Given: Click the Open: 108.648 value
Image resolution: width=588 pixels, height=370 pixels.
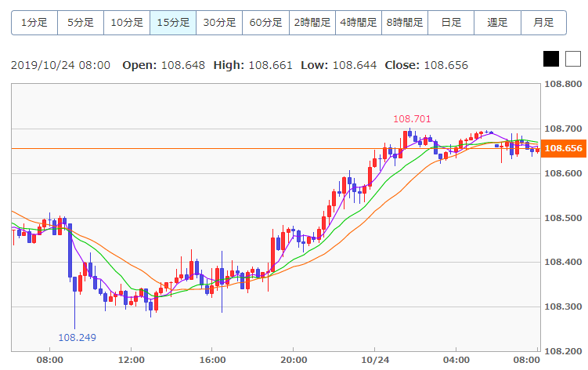Looking at the screenshot, I should pos(164,65).
